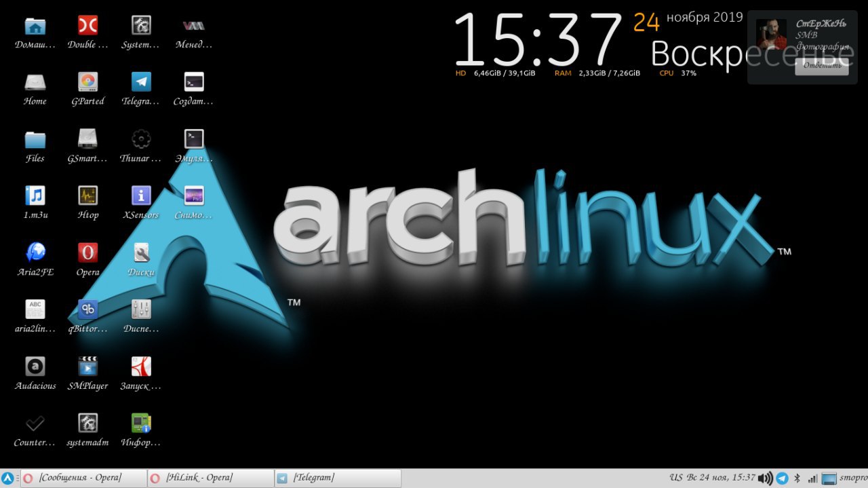Launch the systemadm desktop icon
Image resolution: width=868 pixels, height=488 pixels.
87,424
